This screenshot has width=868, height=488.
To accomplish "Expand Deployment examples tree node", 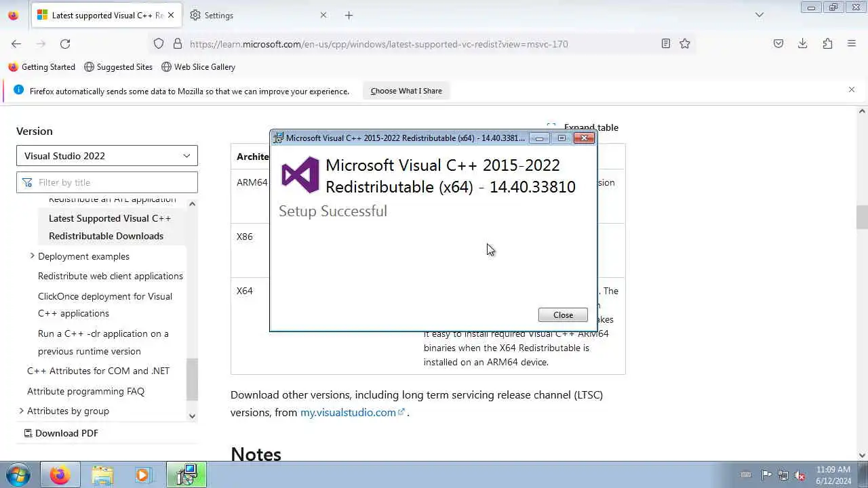I will coord(32,256).
